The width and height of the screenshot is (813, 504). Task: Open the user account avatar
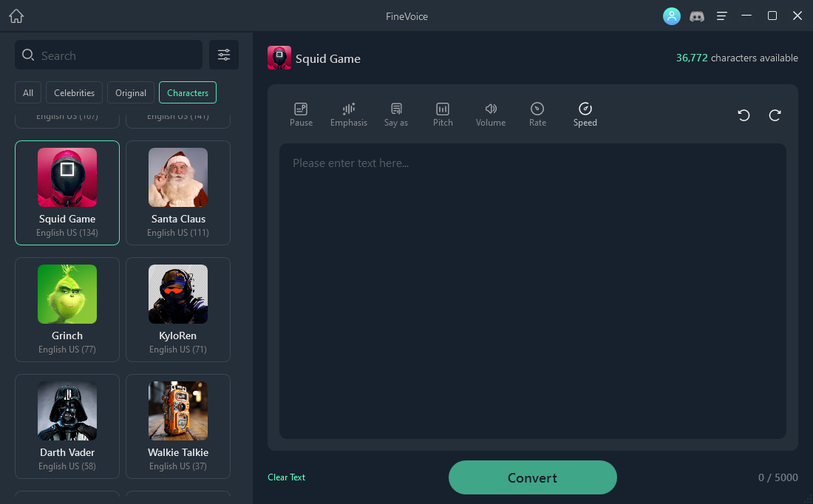[x=671, y=16]
